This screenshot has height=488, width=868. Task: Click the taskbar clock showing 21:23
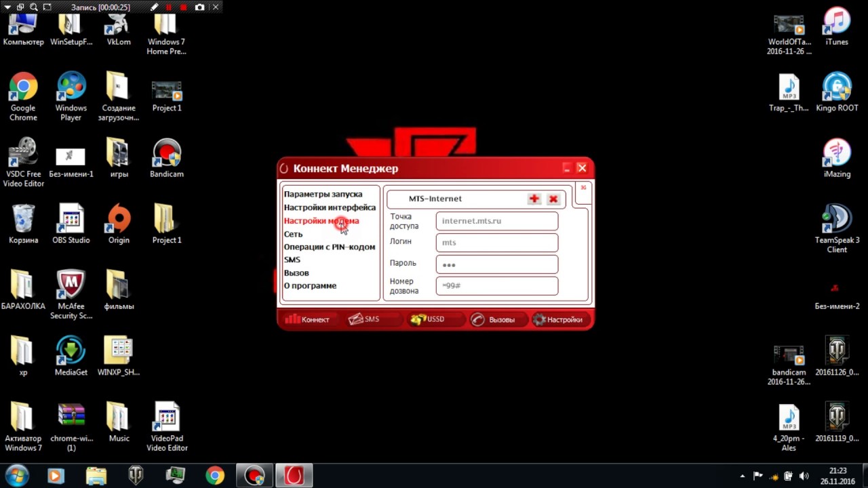click(x=838, y=476)
